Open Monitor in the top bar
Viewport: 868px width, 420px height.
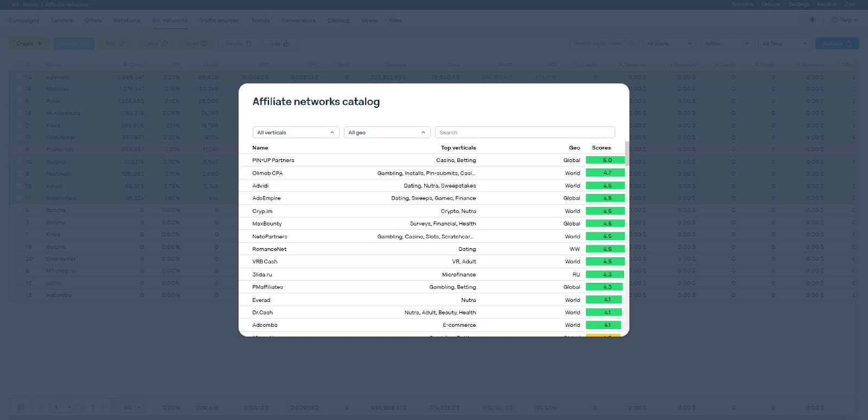(x=827, y=4)
